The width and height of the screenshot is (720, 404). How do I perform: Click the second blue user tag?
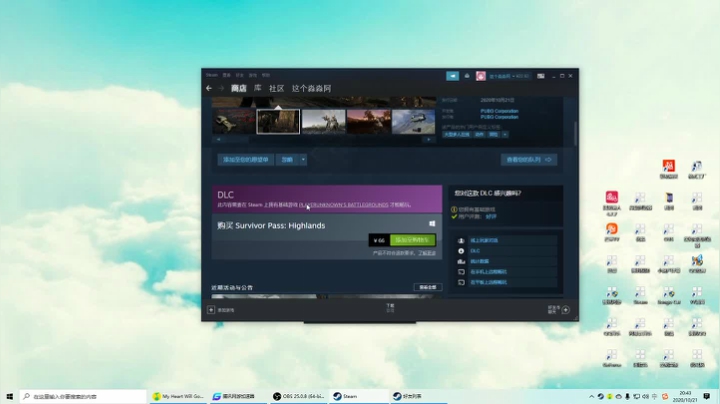(479, 135)
